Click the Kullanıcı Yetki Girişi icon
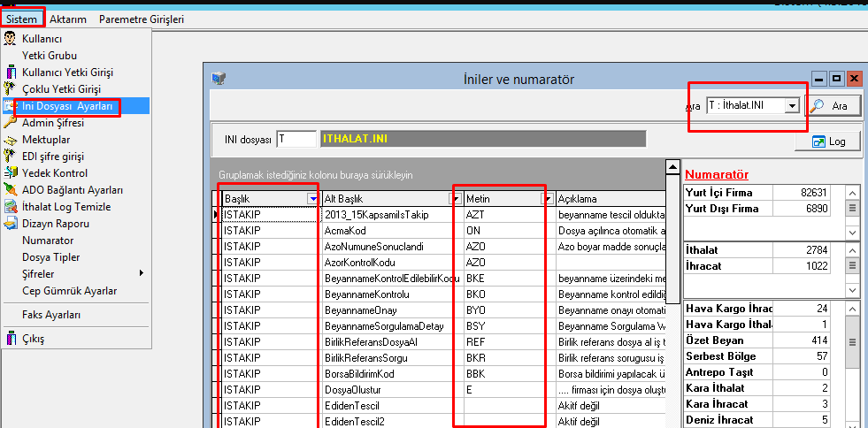The image size is (868, 428). pos(11,73)
